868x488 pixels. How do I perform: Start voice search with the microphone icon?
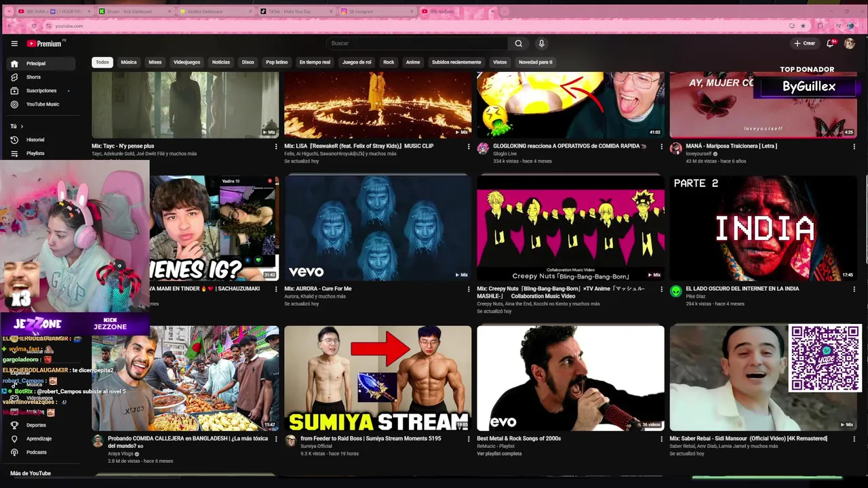(x=541, y=43)
